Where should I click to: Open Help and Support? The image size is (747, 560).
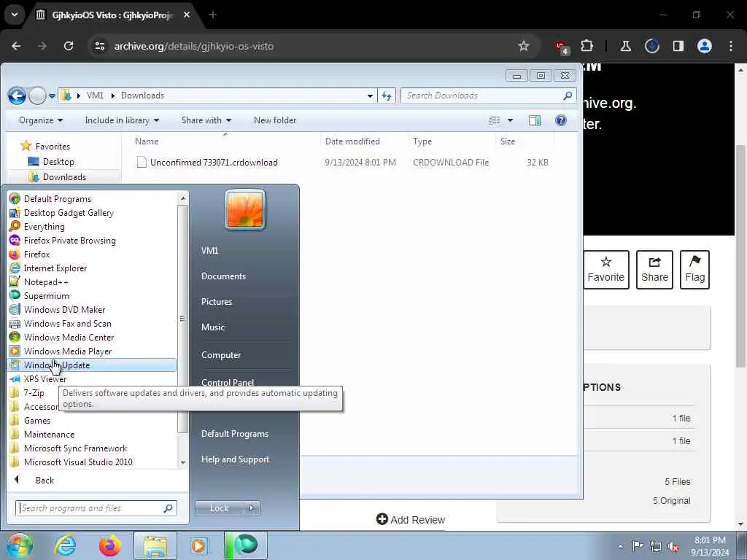coord(235,459)
